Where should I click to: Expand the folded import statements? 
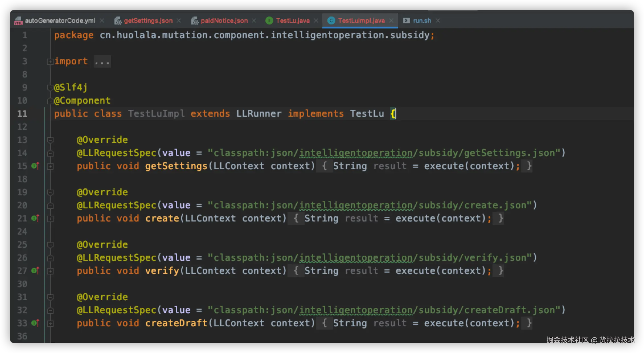[x=50, y=61]
